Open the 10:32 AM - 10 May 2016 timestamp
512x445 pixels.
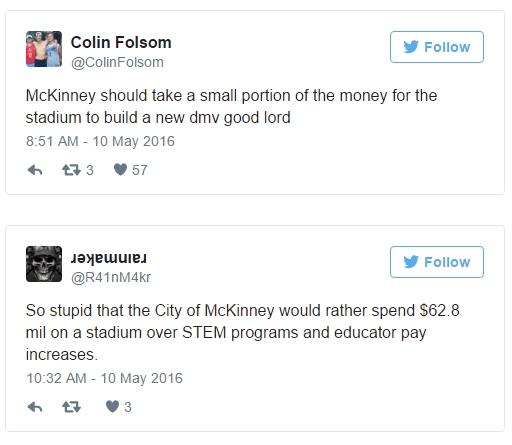point(104,378)
